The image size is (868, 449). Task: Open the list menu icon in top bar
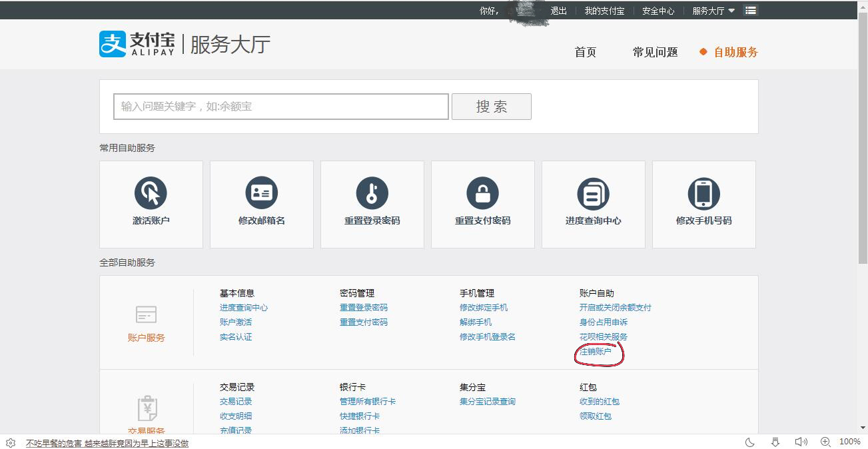point(751,11)
